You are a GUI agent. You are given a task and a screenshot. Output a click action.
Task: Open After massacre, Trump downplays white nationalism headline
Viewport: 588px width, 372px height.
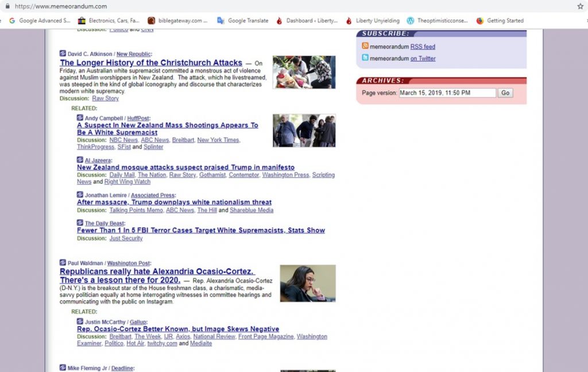coord(174,202)
